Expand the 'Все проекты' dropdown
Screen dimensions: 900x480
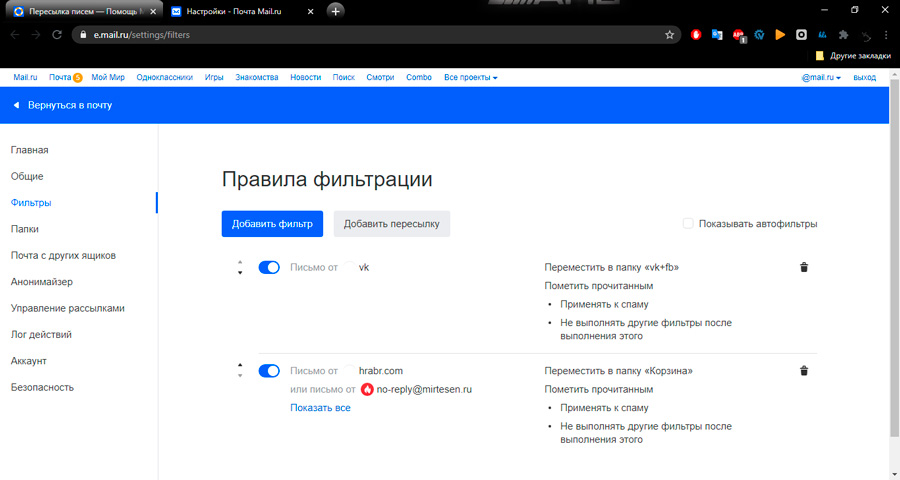pos(470,77)
